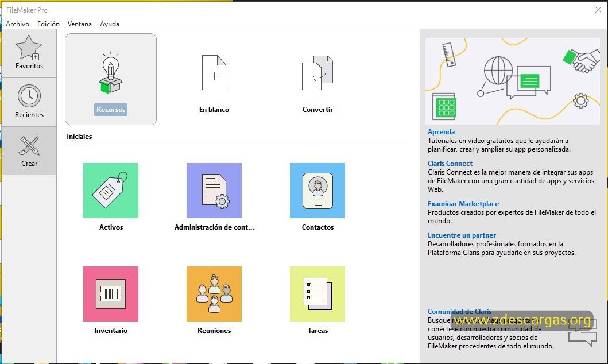The width and height of the screenshot is (608, 364).
Task: Open the Encuentre un partner link
Action: coord(462,235)
